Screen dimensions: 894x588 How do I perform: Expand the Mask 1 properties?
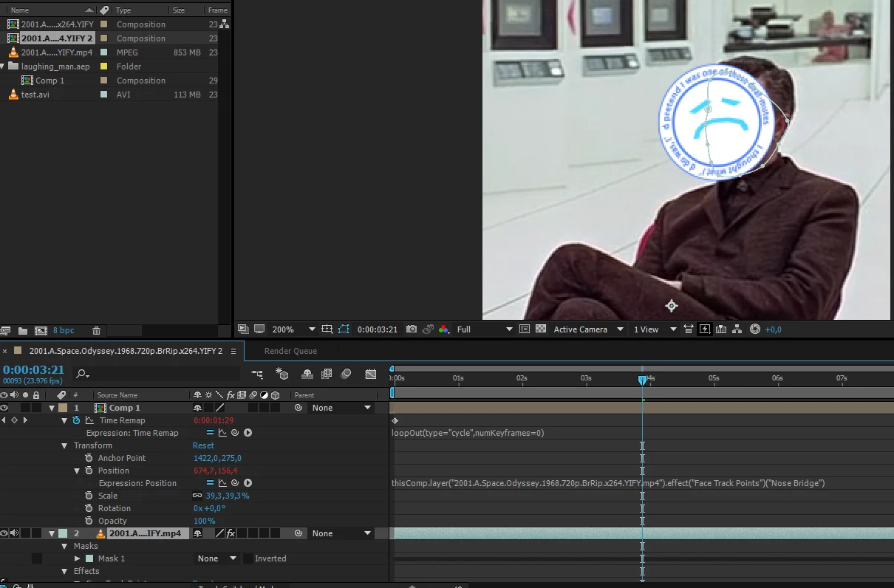point(77,558)
